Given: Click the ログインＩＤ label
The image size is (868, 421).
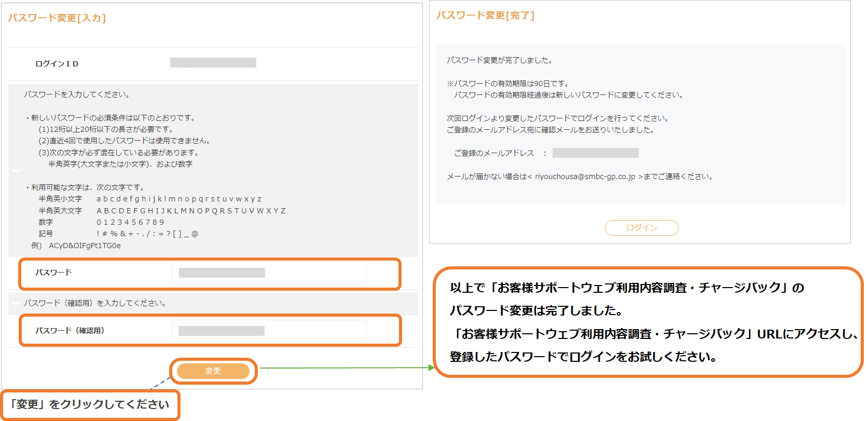Looking at the screenshot, I should [57, 64].
